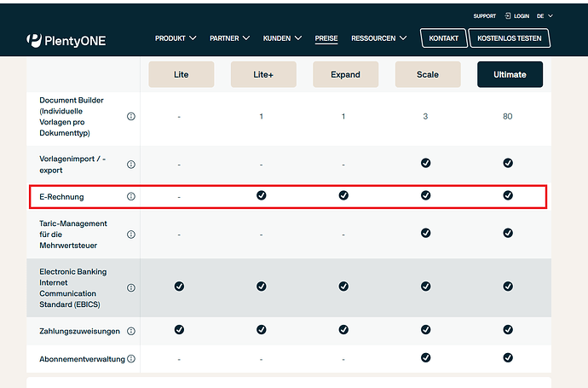Click E-Rechnung checkmark under Expand

point(343,195)
